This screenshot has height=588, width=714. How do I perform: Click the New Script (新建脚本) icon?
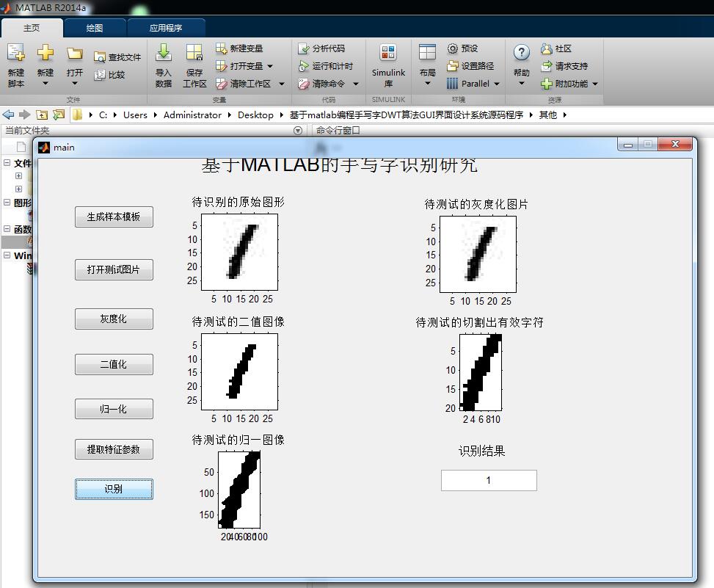click(16, 54)
